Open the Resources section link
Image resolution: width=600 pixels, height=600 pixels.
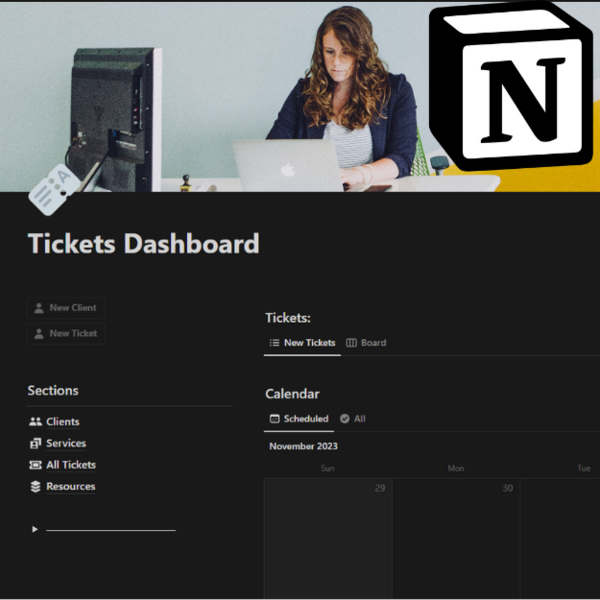pyautogui.click(x=71, y=486)
